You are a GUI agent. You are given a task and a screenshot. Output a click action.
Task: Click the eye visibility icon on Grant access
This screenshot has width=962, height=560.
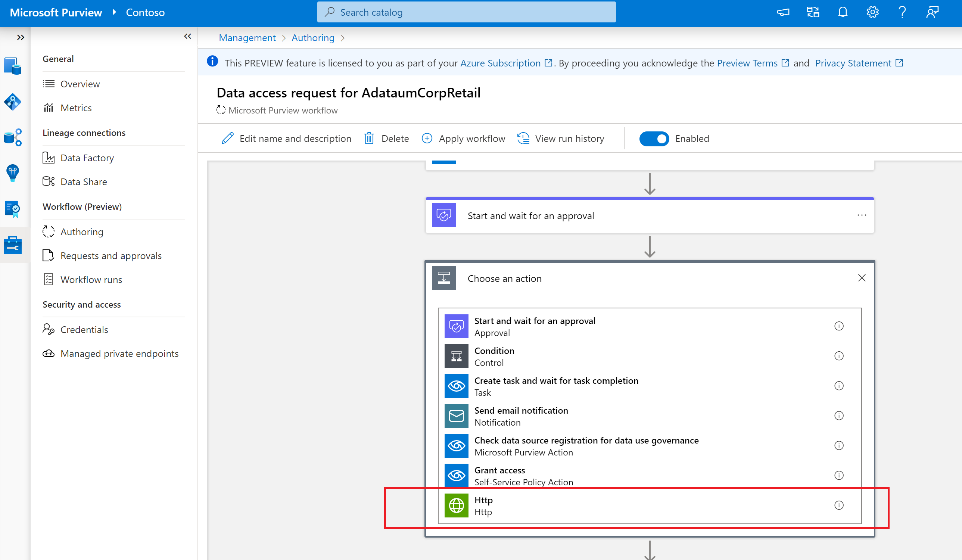coord(456,475)
